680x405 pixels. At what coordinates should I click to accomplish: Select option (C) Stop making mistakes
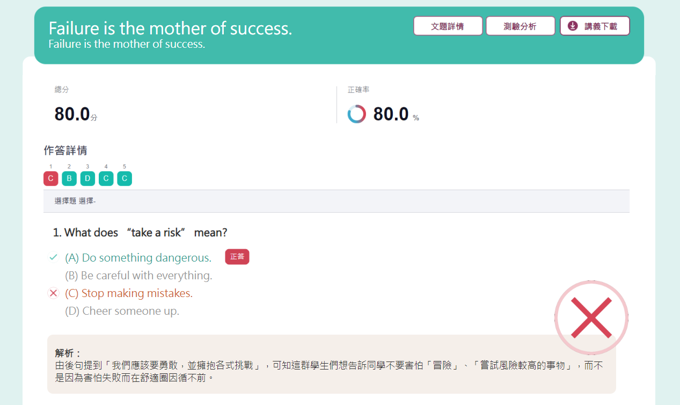point(128,293)
